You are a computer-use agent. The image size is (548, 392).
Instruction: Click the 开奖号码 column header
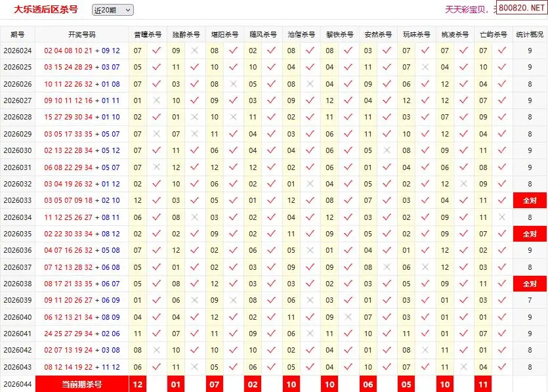[81, 34]
